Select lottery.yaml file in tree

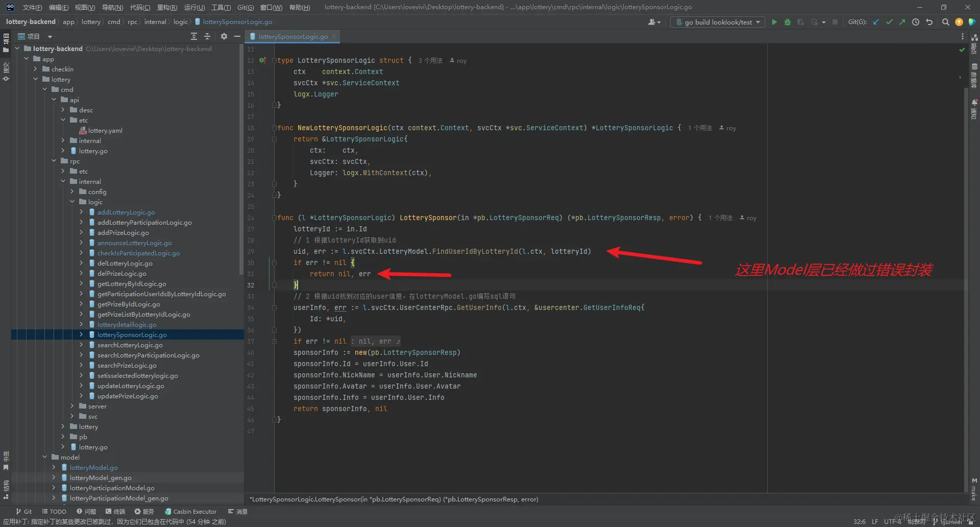click(105, 131)
